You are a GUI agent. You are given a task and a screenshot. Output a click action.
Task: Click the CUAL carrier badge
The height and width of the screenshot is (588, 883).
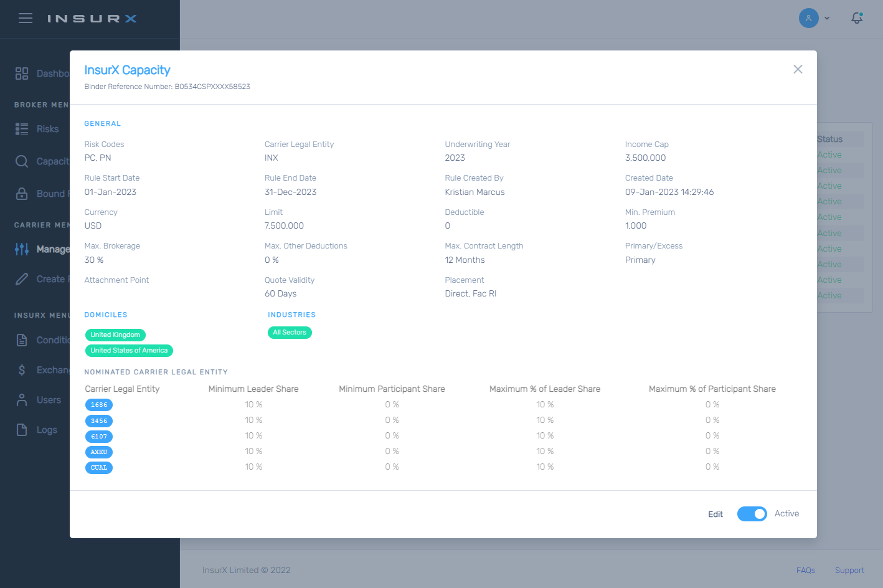click(x=99, y=468)
